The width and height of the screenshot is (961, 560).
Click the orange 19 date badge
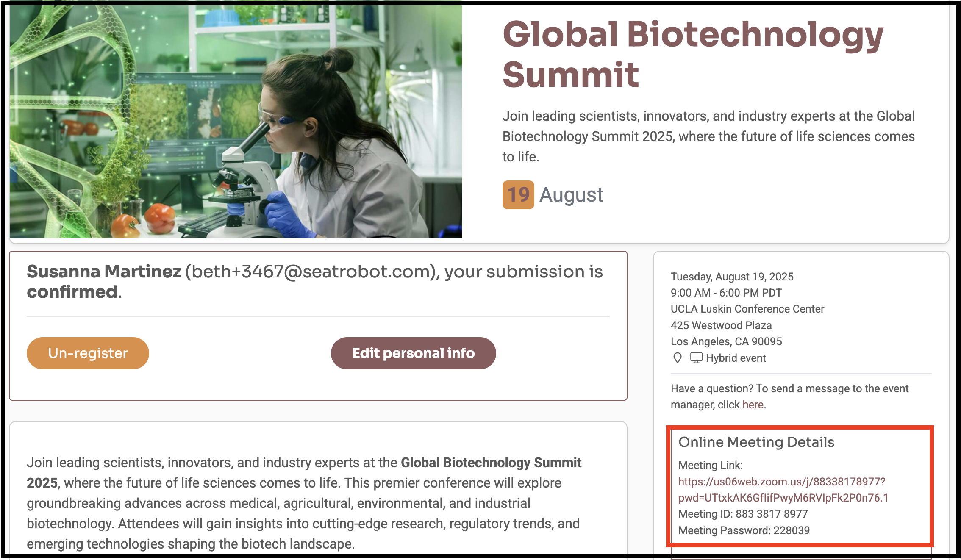518,195
